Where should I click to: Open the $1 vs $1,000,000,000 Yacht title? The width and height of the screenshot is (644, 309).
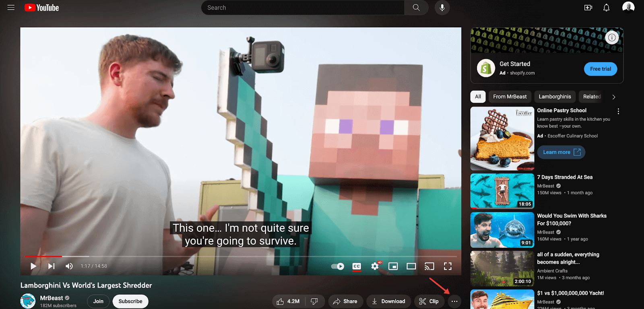point(570,293)
